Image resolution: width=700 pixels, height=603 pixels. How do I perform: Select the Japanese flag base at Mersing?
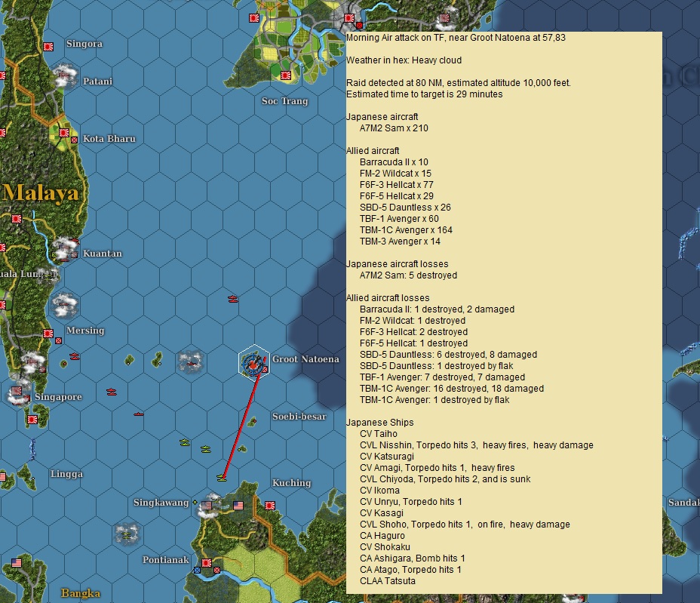(48, 334)
